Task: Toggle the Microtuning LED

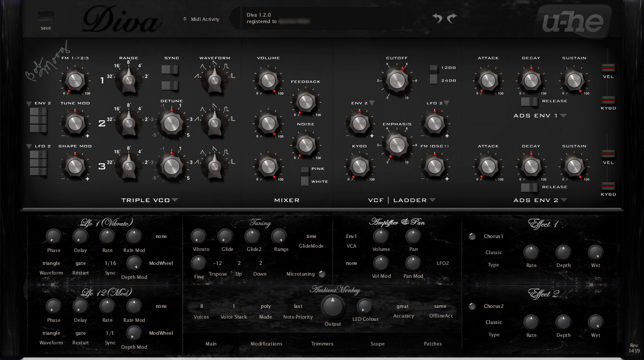Action: click(x=322, y=273)
